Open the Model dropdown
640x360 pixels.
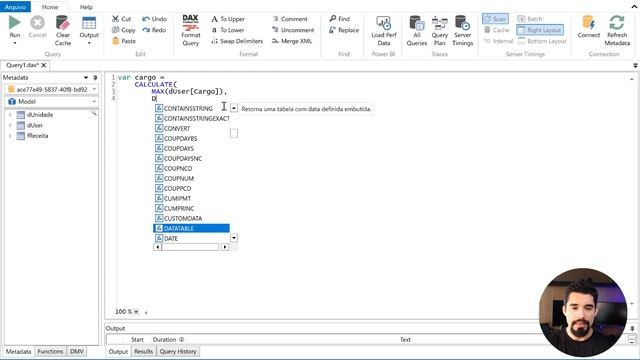[x=94, y=101]
